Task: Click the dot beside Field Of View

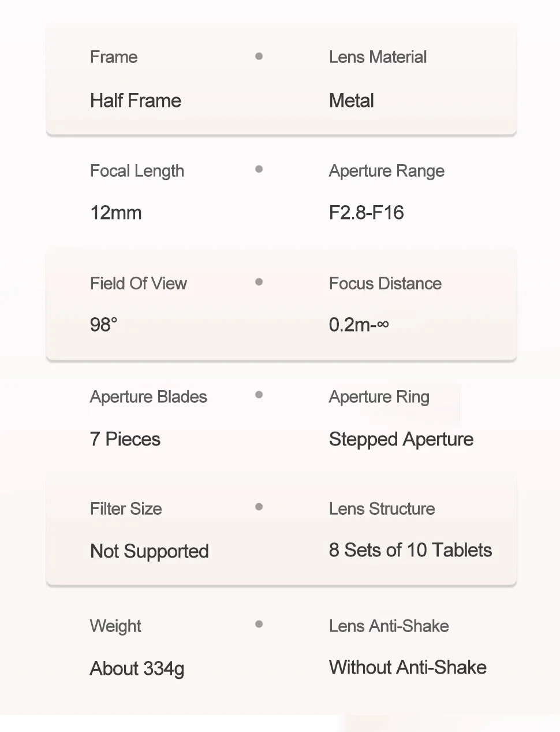Action: pos(259,282)
